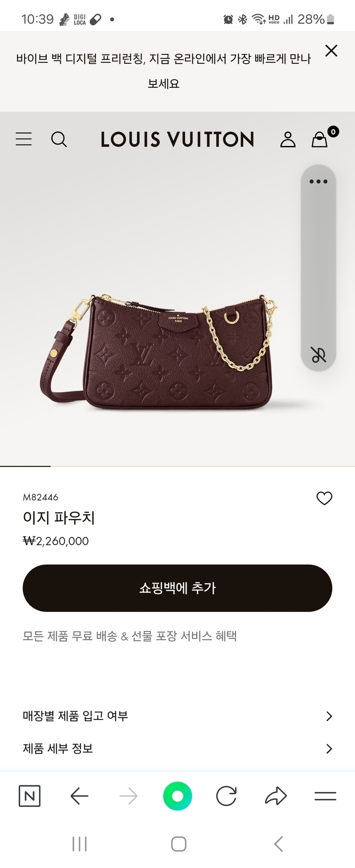The height and width of the screenshot is (868, 355).
Task: Share the page with share arrow icon
Action: click(x=276, y=796)
